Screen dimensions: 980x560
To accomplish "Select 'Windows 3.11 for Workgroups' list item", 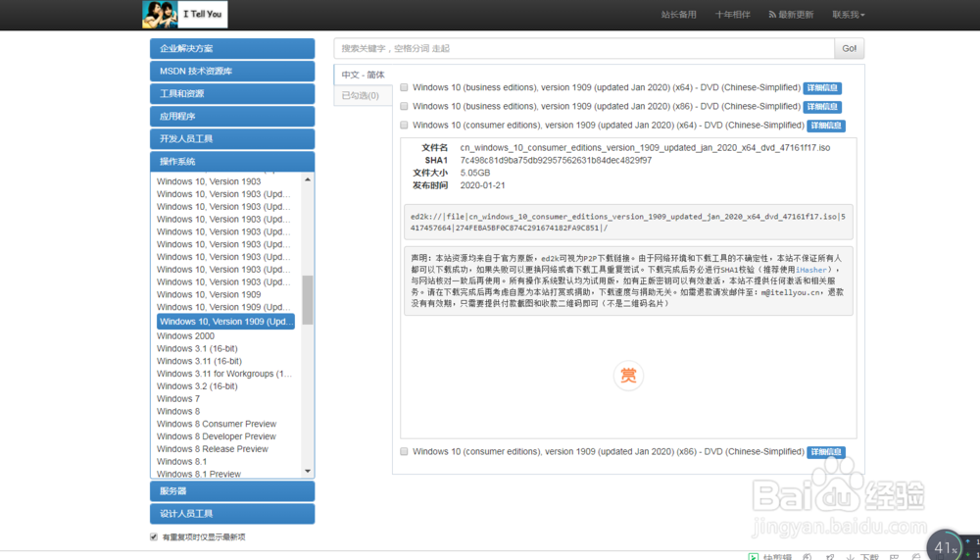I will 224,374.
